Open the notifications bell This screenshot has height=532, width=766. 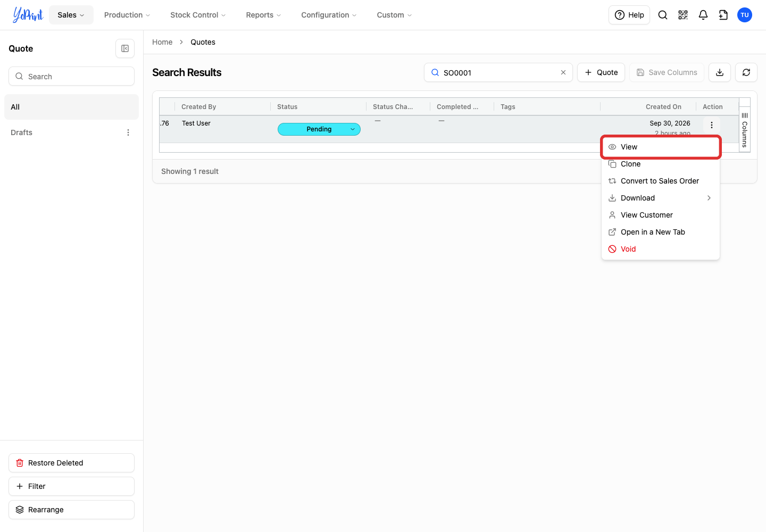pos(703,15)
